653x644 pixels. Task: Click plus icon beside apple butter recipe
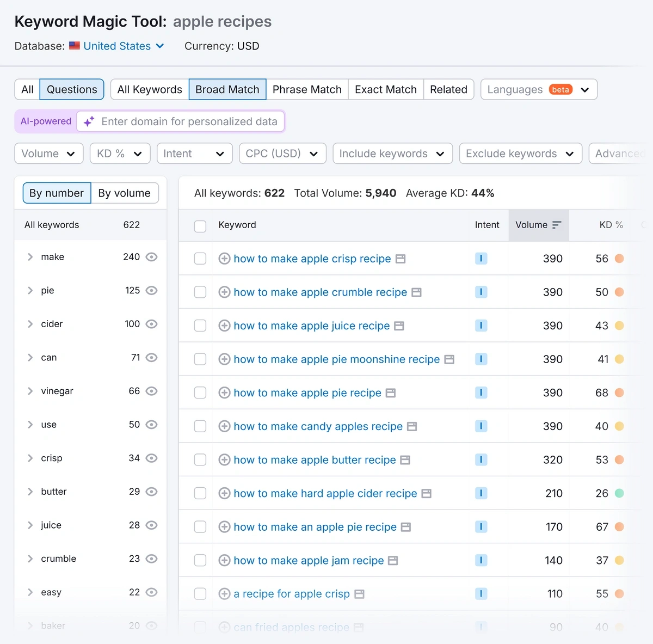[x=224, y=460]
